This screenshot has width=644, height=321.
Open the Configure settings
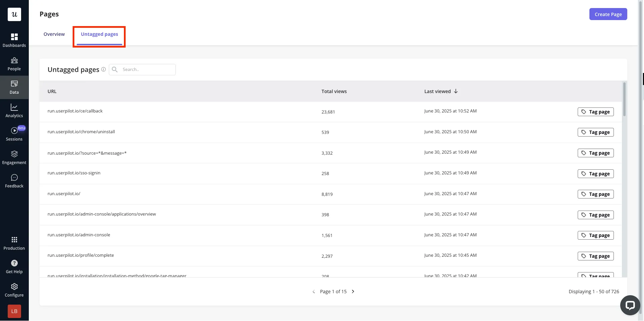pyautogui.click(x=14, y=290)
